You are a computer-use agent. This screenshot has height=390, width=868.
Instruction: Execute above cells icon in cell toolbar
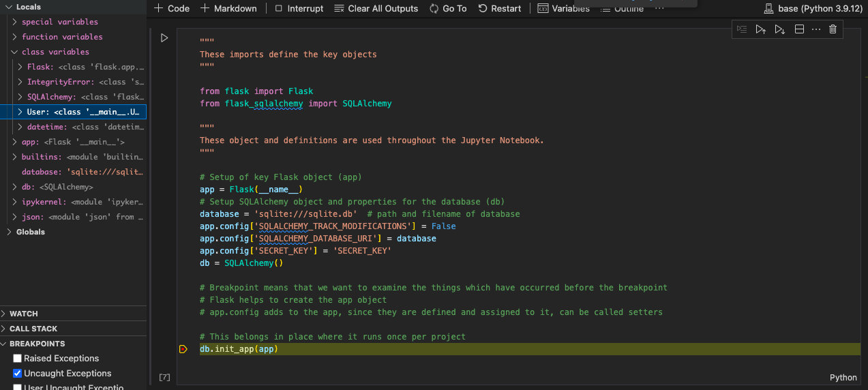(761, 29)
